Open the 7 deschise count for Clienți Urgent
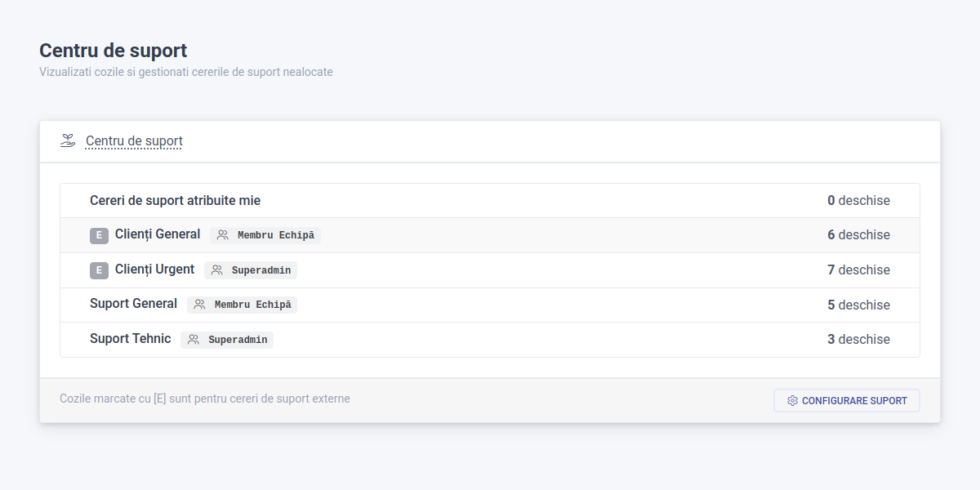Screen dimensions: 980x490 pyautogui.click(x=858, y=269)
